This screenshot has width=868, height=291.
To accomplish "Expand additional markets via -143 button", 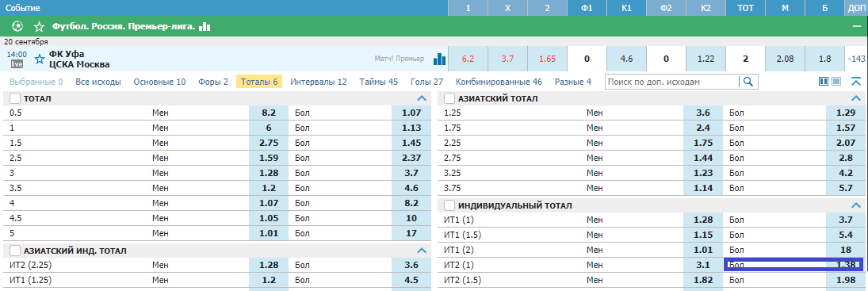I will pyautogui.click(x=856, y=59).
